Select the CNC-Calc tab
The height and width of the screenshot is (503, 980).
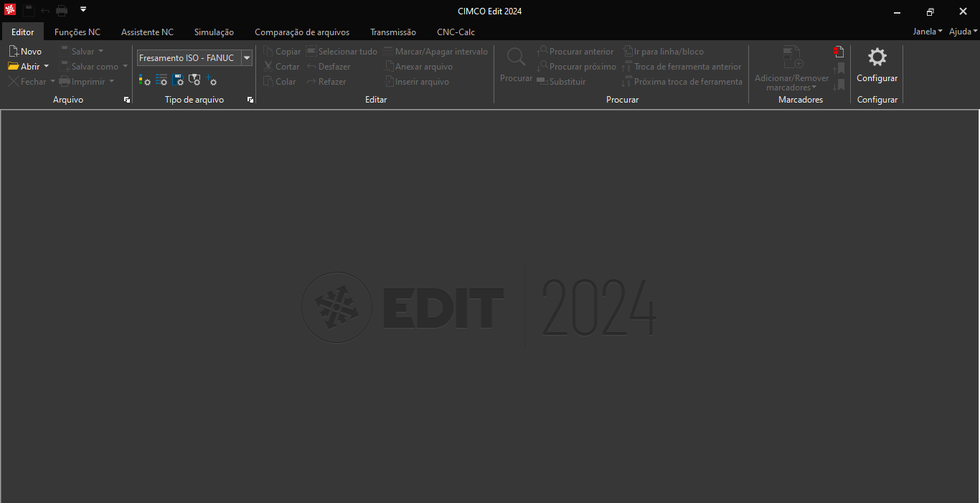point(456,32)
